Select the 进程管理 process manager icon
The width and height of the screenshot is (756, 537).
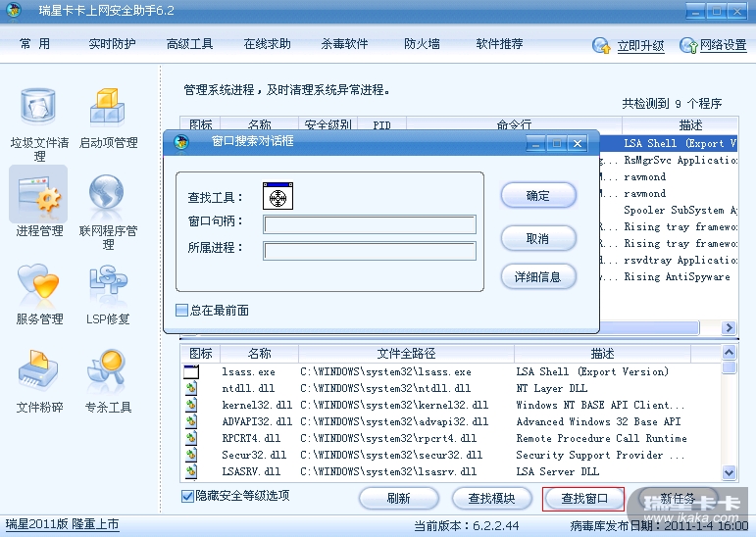tap(38, 195)
